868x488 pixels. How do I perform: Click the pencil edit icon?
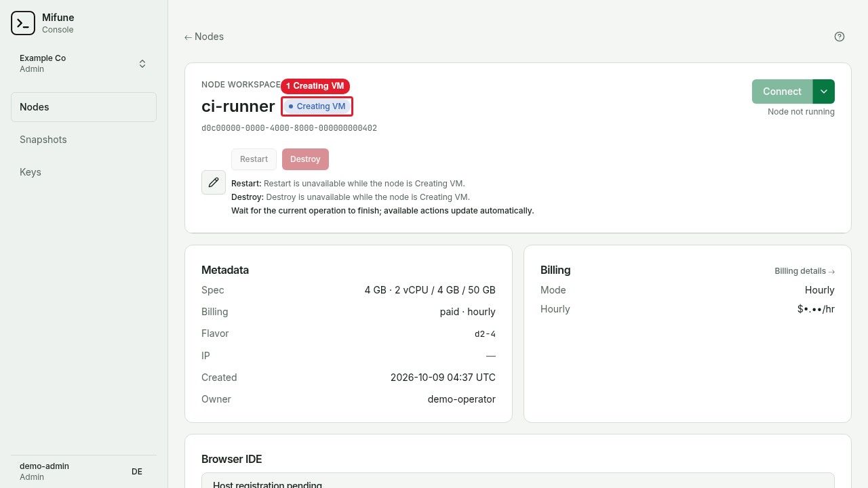coord(214,182)
